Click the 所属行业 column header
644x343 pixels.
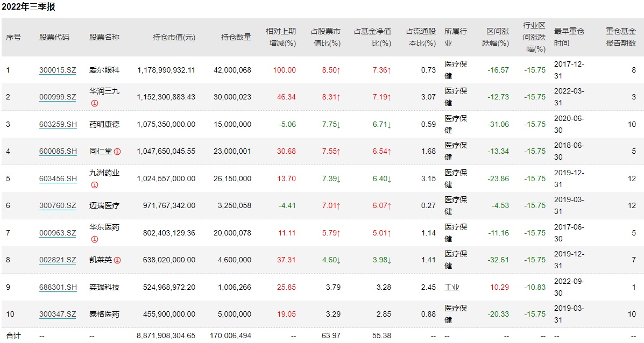[456, 37]
